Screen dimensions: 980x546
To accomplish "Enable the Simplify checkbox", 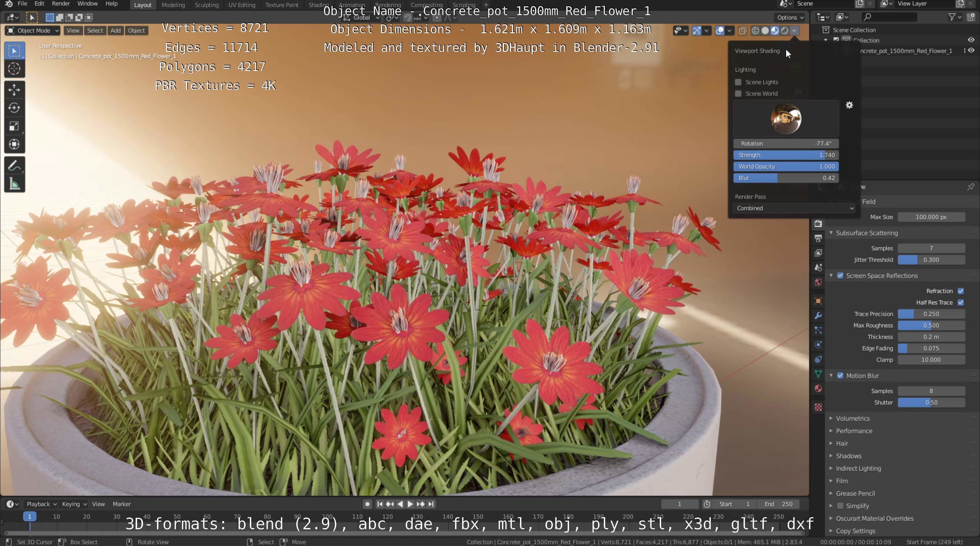I will 840,506.
